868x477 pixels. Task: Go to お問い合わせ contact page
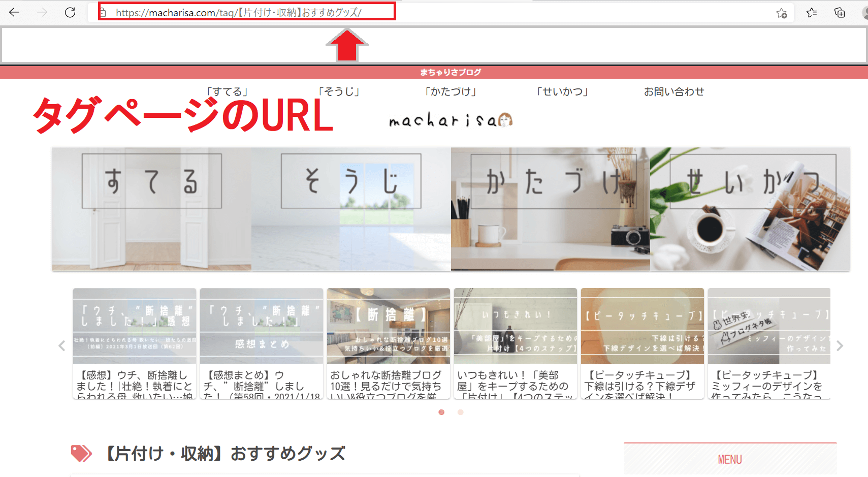pyautogui.click(x=673, y=92)
